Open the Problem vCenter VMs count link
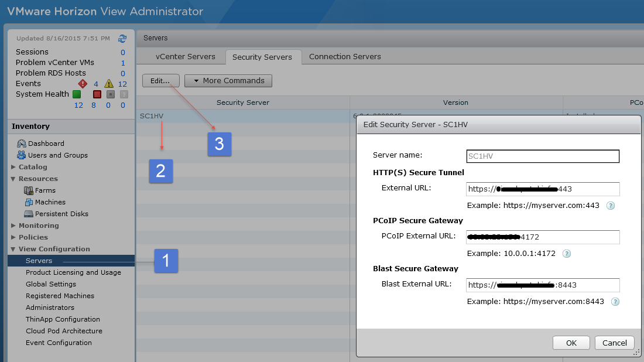 (123, 63)
